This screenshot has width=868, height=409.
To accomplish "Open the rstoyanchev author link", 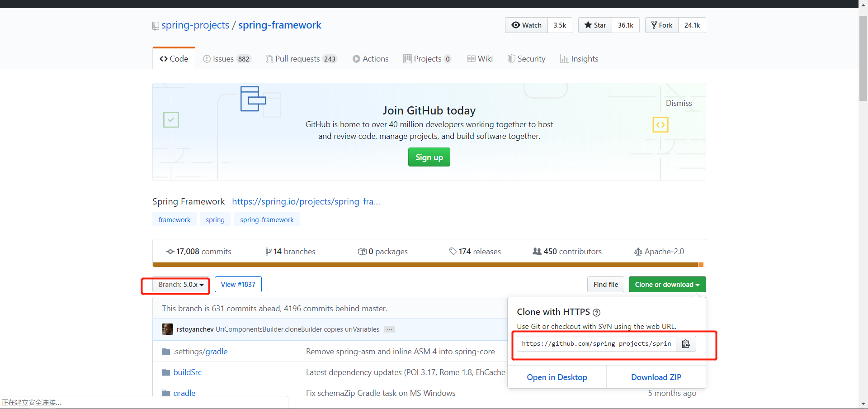I will pos(195,329).
